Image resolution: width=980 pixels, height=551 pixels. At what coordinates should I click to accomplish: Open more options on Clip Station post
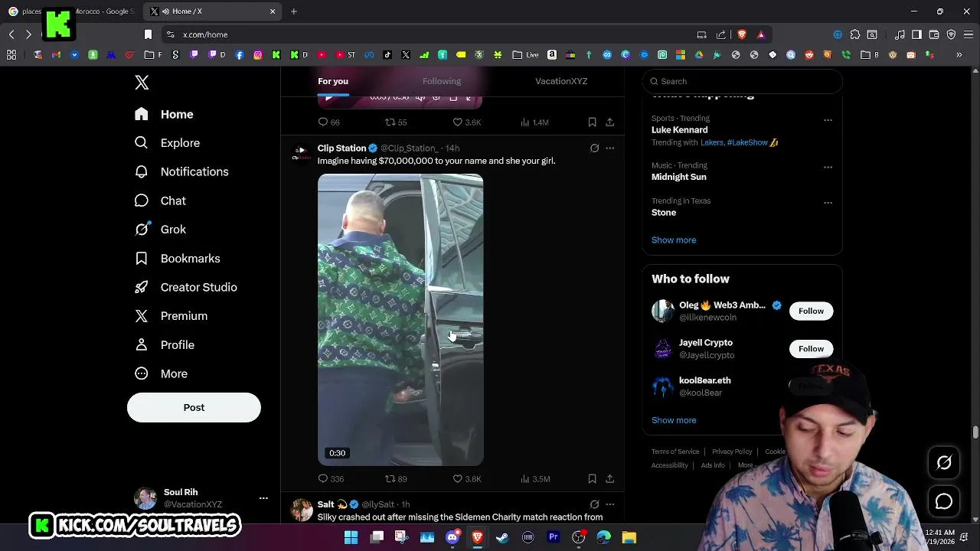[609, 148]
